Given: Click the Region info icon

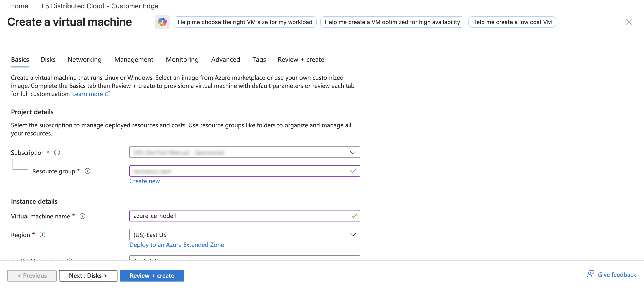Looking at the screenshot, I should [42, 235].
